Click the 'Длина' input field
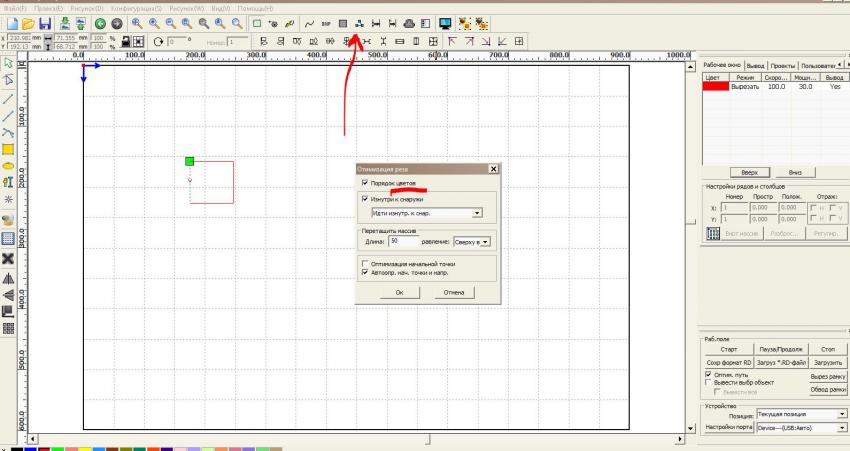 404,241
